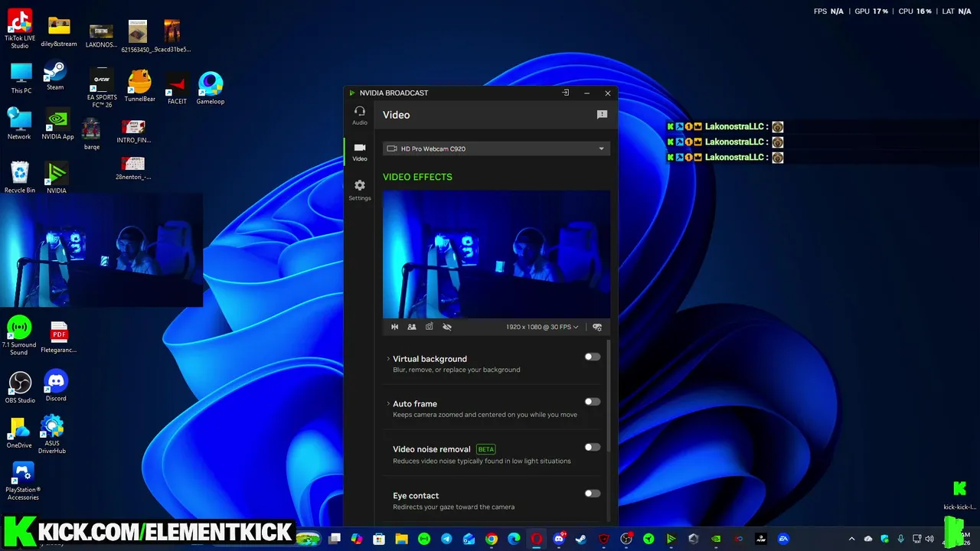Viewport: 980px width, 551px height.
Task: Click the microphone icon in system tray
Action: tap(901, 539)
